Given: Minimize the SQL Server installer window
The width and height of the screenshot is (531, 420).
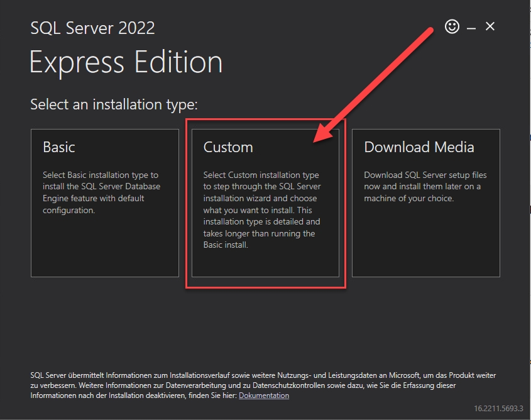Looking at the screenshot, I should [471, 28].
